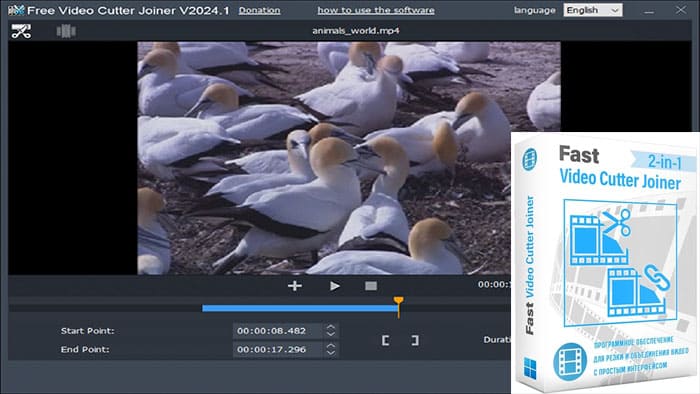Image resolution: width=700 pixels, height=394 pixels.
Task: Set the start bracket marker
Action: pyautogui.click(x=386, y=340)
